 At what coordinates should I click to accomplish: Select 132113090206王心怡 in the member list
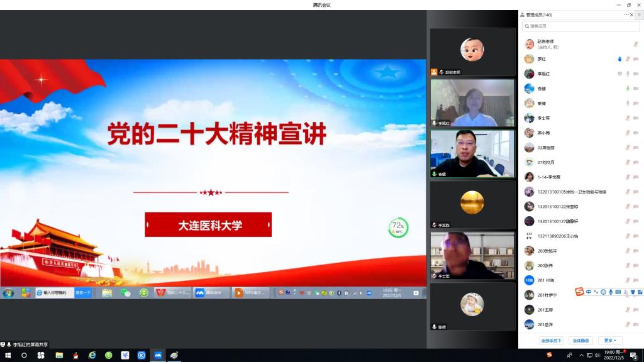tap(581, 236)
